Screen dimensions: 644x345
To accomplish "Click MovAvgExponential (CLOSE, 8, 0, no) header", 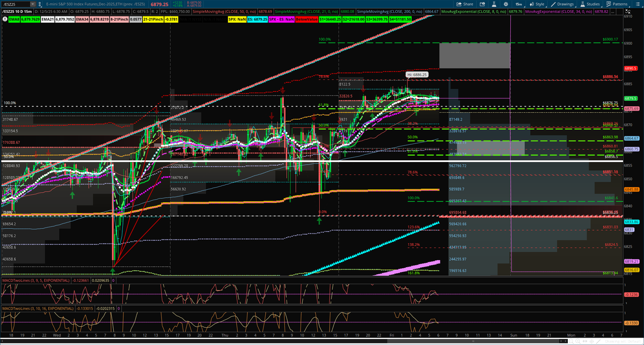I will point(474,12).
